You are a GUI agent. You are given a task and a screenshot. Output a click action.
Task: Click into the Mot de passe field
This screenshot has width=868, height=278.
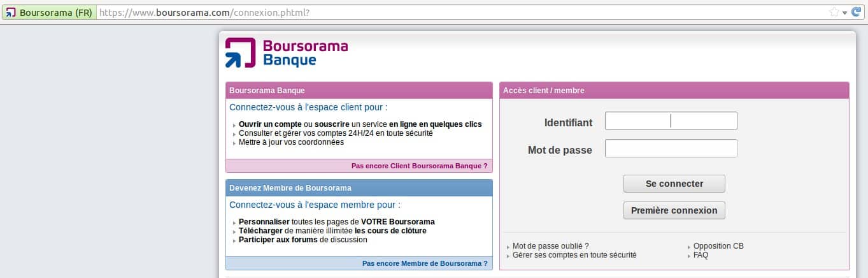(671, 149)
